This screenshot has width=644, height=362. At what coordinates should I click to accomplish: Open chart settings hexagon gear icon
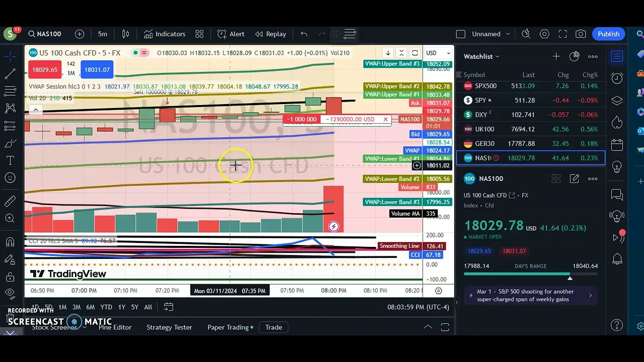point(544,34)
